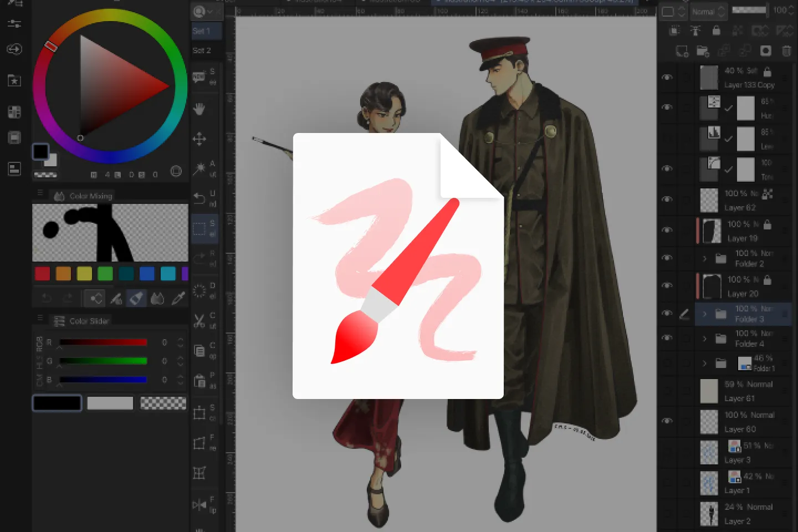The height and width of the screenshot is (532, 798).
Task: Delete the selected layer with trash icon
Action: coord(786,51)
